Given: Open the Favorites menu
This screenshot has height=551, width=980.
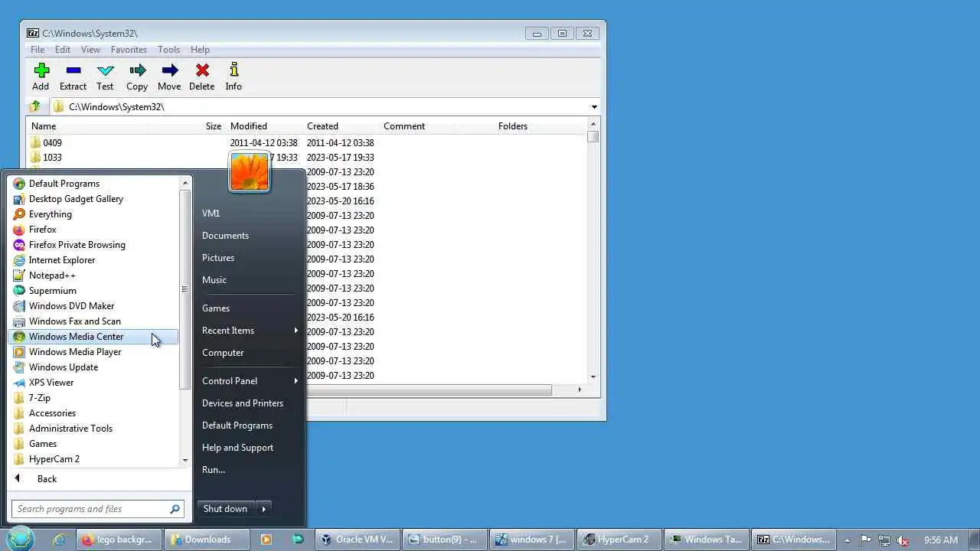Looking at the screenshot, I should pos(129,50).
